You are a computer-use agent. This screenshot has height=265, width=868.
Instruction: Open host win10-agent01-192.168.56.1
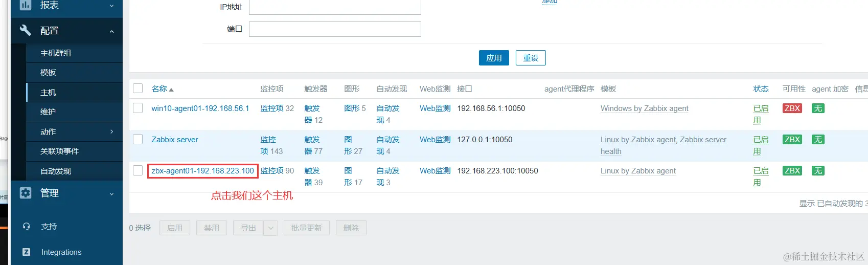pyautogui.click(x=200, y=108)
